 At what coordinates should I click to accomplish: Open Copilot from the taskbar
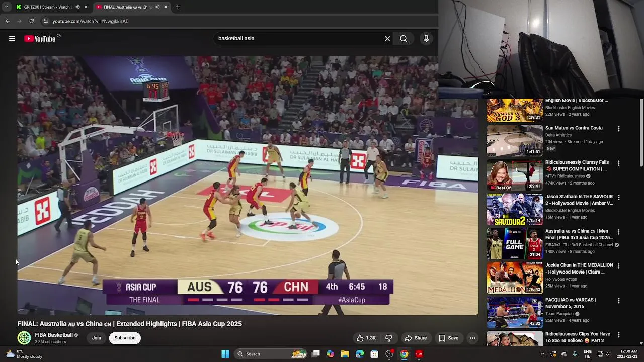coord(330,354)
